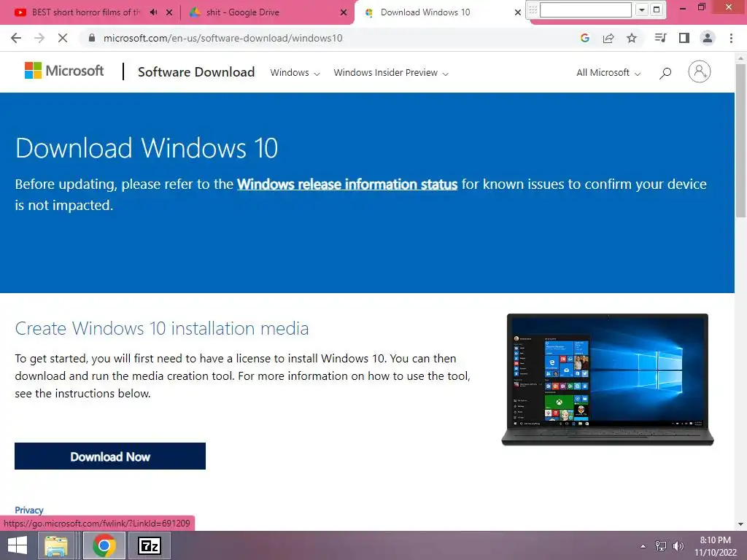Click the floating toolbar text field

pyautogui.click(x=586, y=9)
